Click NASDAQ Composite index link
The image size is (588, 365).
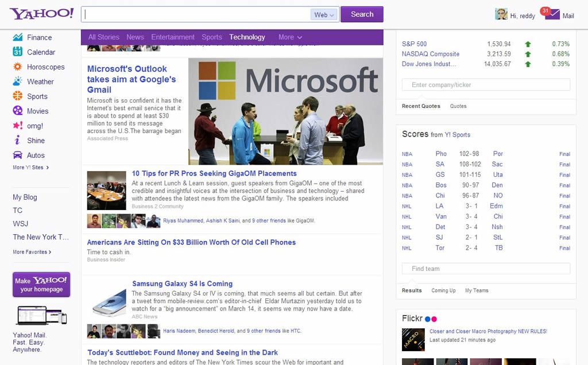click(x=431, y=54)
